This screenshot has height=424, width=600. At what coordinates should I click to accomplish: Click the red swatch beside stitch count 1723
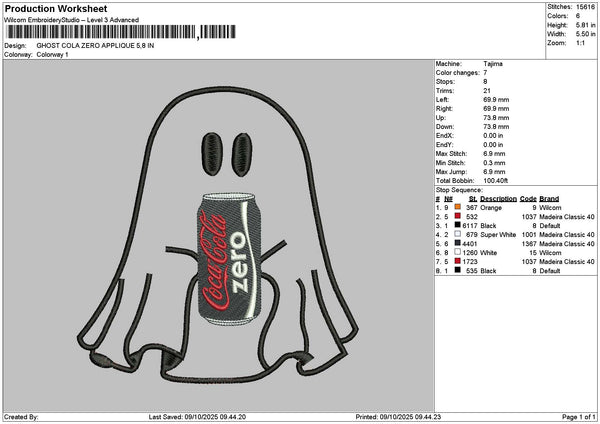pos(457,261)
